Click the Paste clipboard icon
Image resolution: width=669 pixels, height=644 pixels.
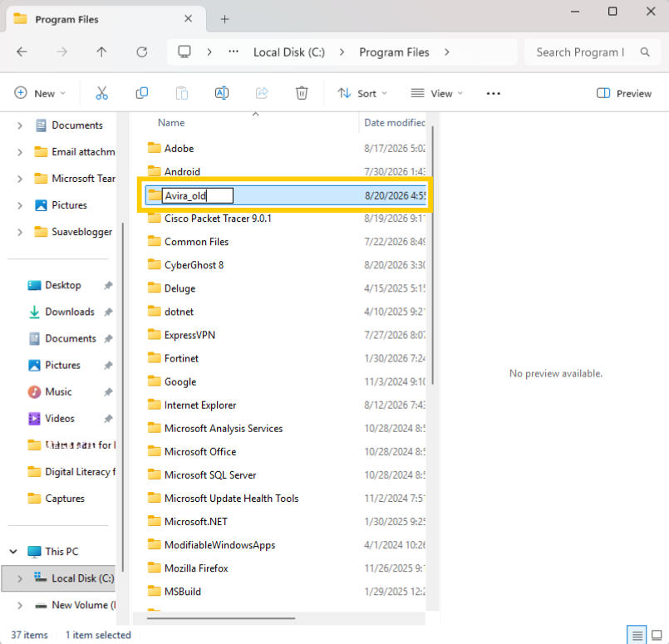click(182, 93)
